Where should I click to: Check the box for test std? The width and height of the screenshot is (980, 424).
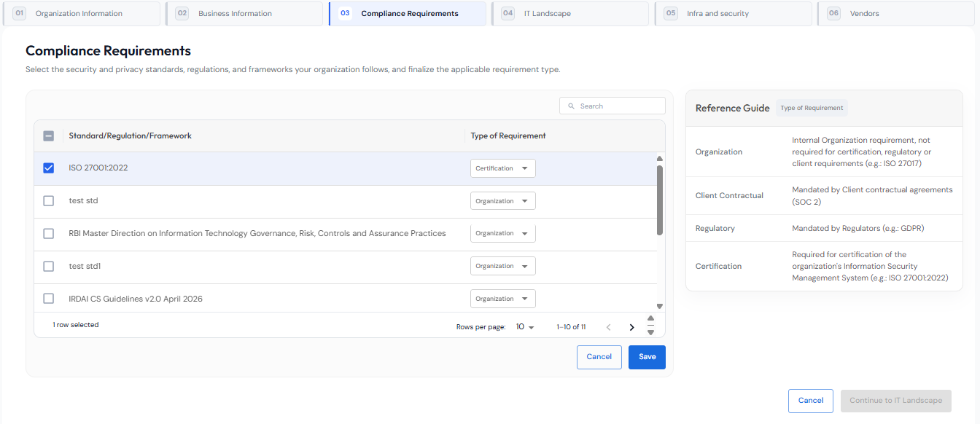pyautogui.click(x=49, y=200)
